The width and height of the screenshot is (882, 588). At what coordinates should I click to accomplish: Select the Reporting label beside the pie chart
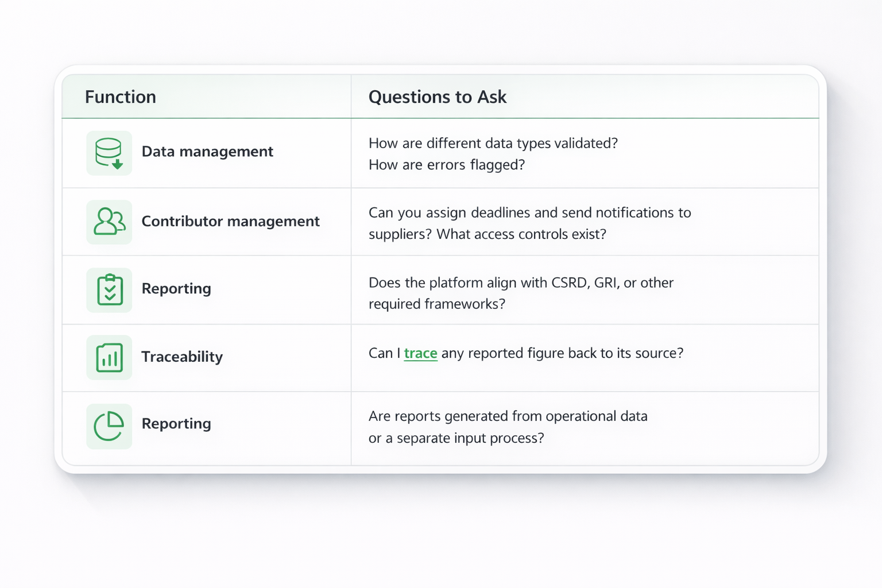(176, 424)
